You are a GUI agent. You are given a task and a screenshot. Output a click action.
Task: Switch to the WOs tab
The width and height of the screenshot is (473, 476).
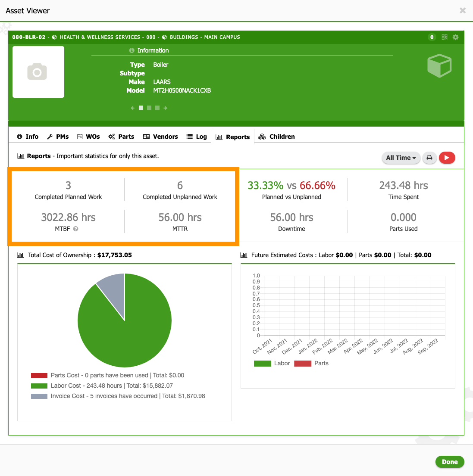88,137
